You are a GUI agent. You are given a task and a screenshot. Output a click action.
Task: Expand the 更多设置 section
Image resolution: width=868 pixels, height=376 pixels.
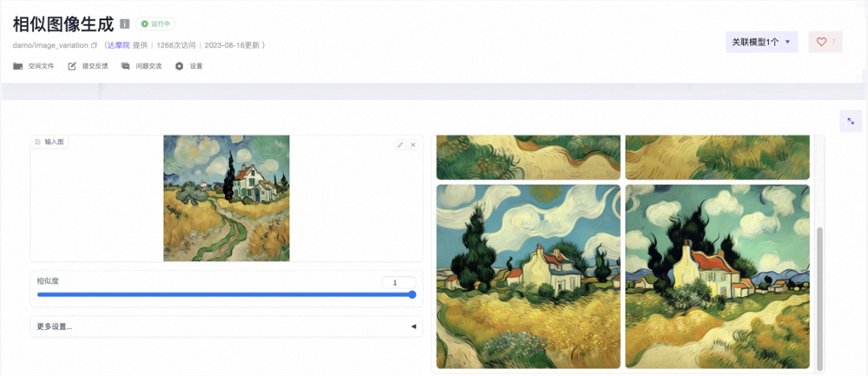pyautogui.click(x=226, y=327)
